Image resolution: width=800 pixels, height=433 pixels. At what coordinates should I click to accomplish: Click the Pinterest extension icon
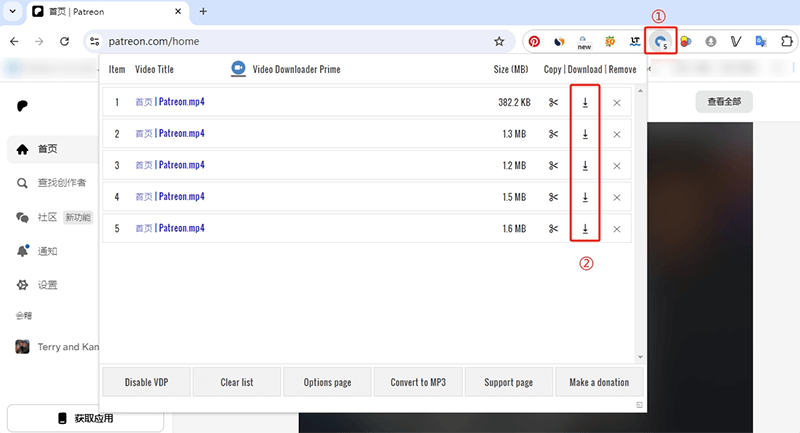534,41
